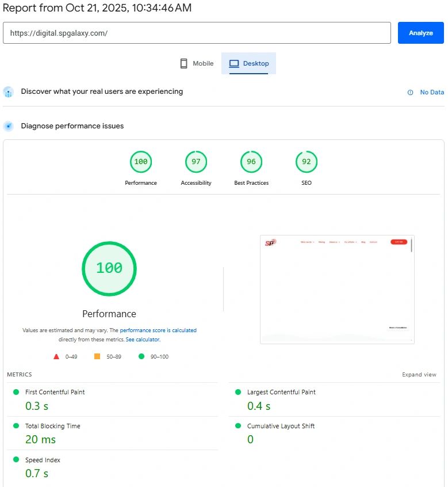
Task: Open the performance score is calculated link
Action: (158, 330)
